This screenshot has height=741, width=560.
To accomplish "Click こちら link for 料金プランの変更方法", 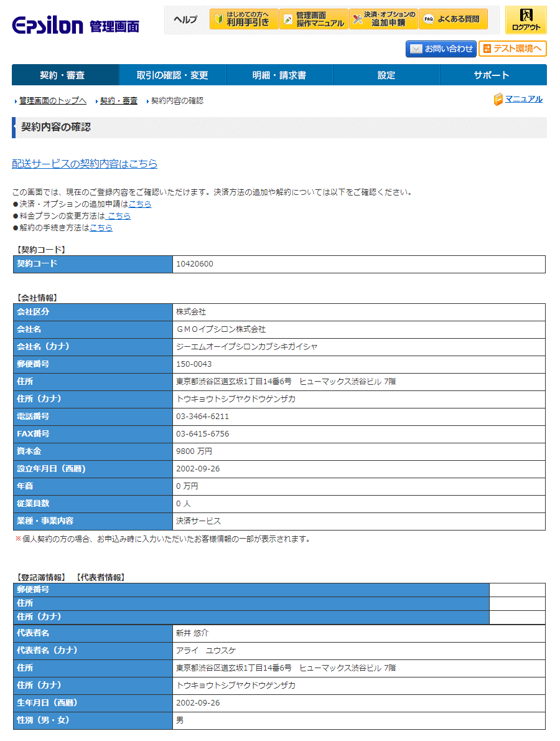I will point(118,215).
